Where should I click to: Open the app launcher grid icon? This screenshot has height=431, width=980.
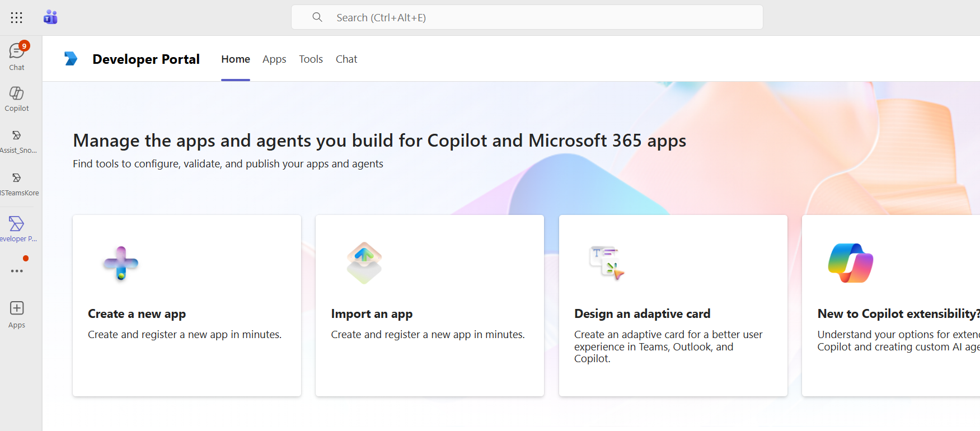(17, 18)
